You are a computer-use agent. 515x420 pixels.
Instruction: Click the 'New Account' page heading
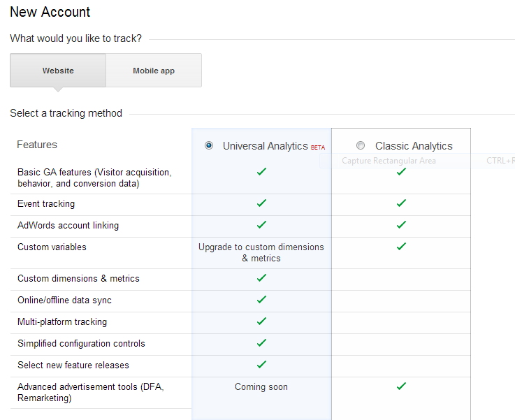(50, 12)
